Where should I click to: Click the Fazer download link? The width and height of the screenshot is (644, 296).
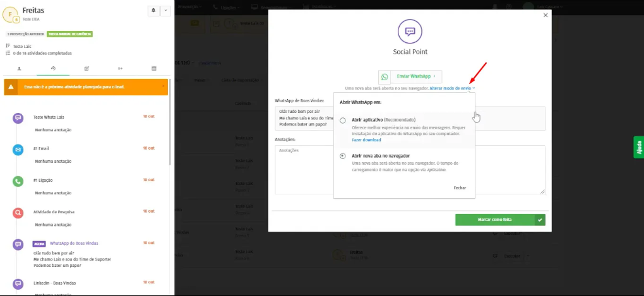tap(366, 140)
